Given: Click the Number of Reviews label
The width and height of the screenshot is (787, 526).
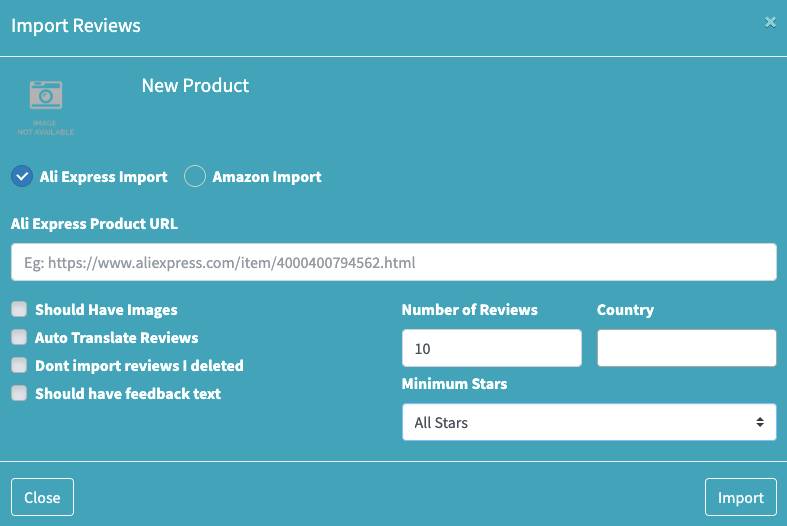Looking at the screenshot, I should click(x=469, y=309).
